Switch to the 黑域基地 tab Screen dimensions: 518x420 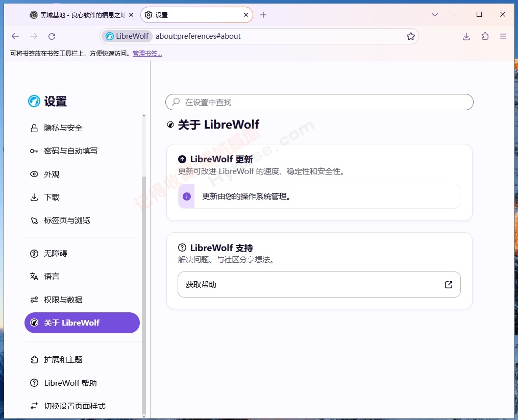(x=82, y=15)
